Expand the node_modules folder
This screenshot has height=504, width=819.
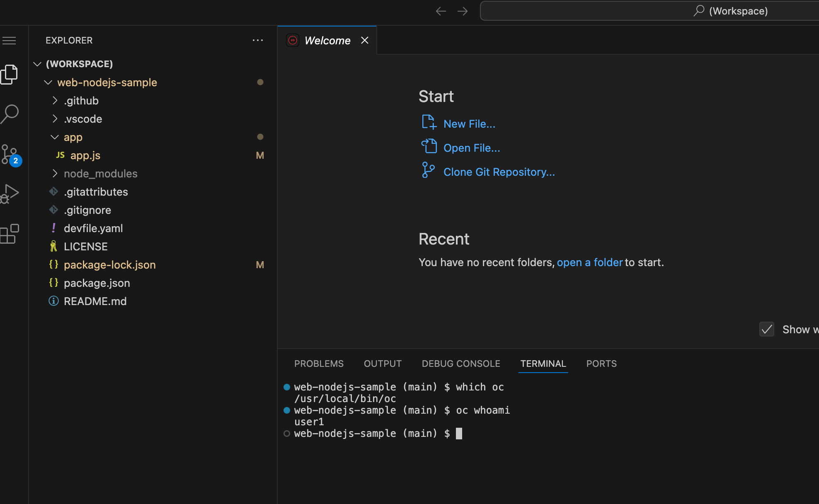(100, 174)
